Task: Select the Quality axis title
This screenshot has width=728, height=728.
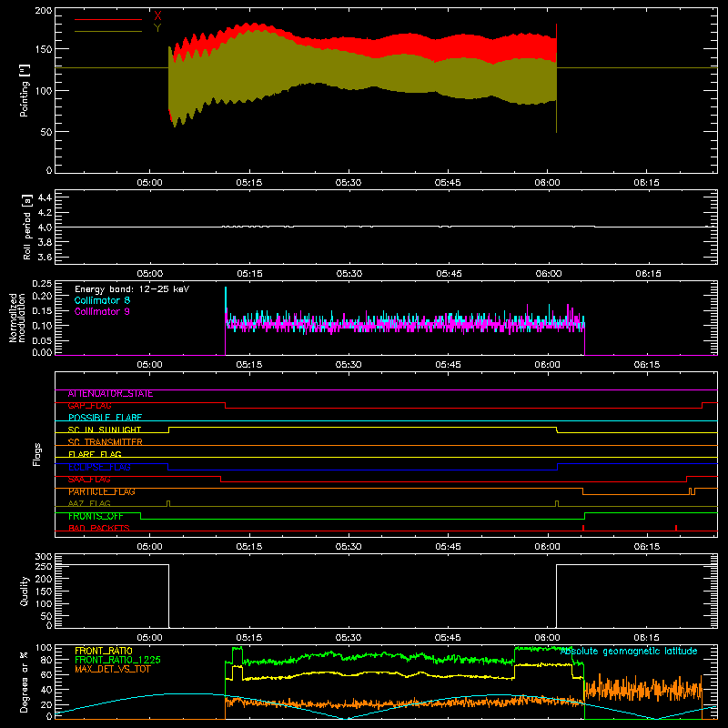Action: tap(25, 591)
